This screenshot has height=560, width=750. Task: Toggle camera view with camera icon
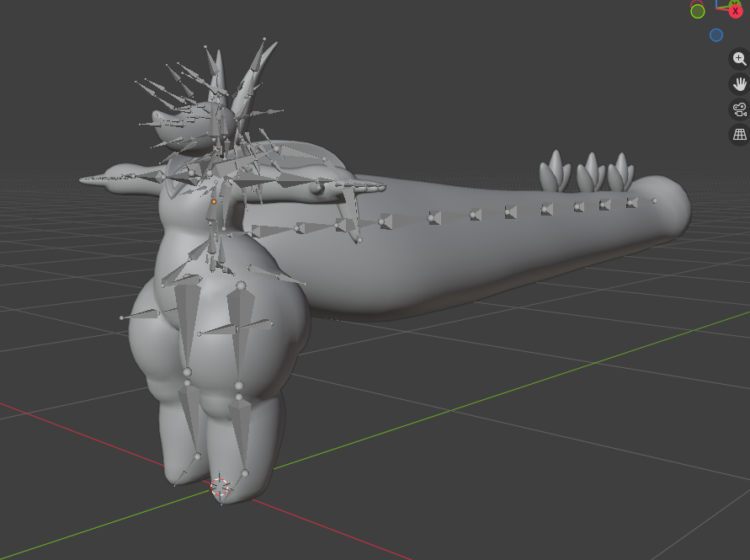tap(739, 109)
